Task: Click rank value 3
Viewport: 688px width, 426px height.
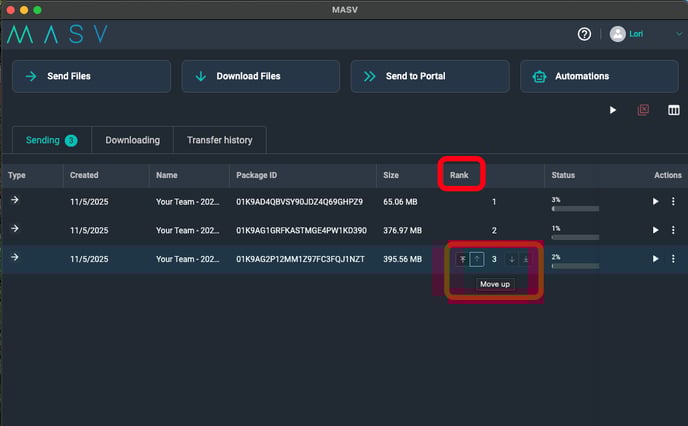Action: point(494,259)
